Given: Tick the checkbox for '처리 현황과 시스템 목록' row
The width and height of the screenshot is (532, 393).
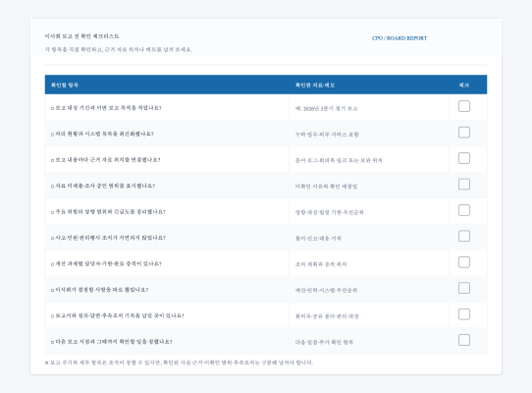Looking at the screenshot, I should 464,133.
